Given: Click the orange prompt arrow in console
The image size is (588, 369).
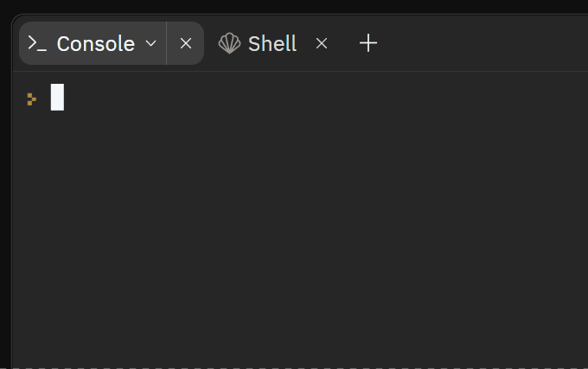Looking at the screenshot, I should 32,99.
